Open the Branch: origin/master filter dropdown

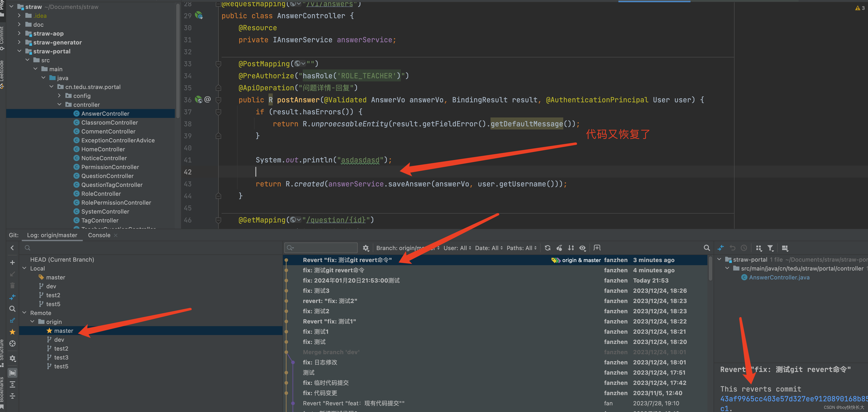pos(408,248)
